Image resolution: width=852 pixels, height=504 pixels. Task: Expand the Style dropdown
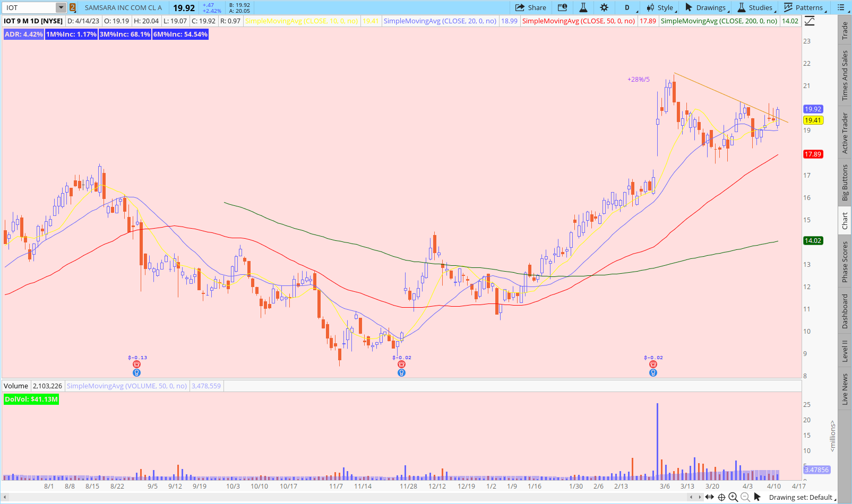coord(660,7)
